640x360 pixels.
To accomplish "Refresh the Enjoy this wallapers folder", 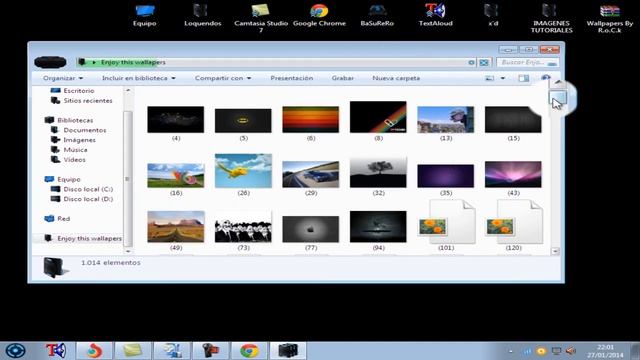I will (484, 62).
